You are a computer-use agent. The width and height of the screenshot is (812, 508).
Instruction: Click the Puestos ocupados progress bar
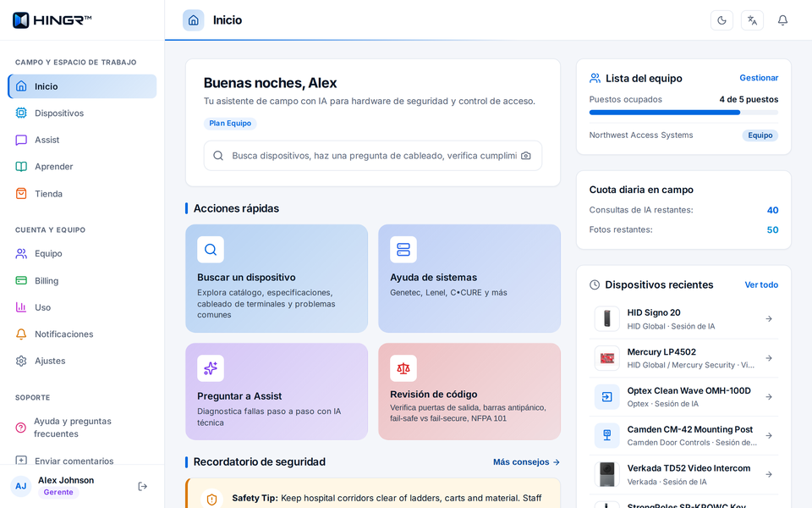tap(683, 113)
